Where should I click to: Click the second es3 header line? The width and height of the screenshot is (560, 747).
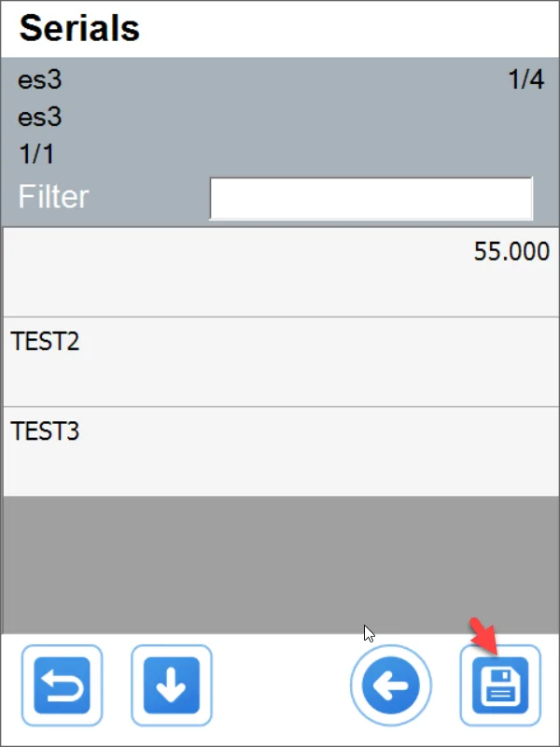40,118
